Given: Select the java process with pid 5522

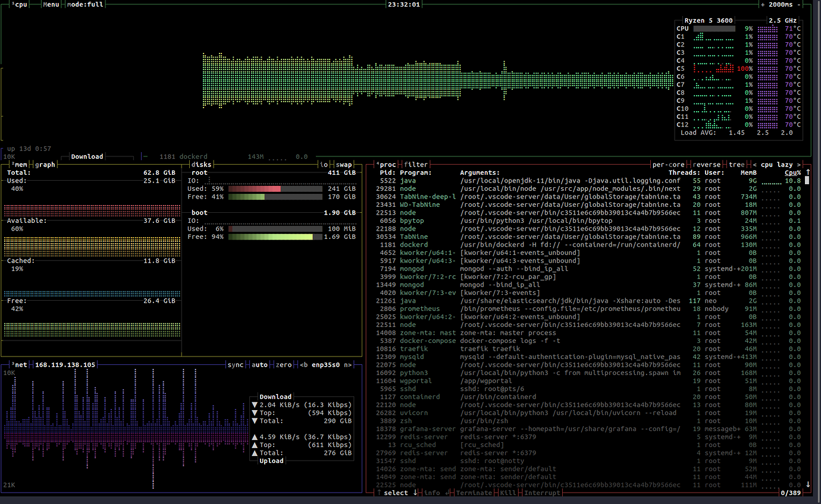Looking at the screenshot, I should coord(590,181).
